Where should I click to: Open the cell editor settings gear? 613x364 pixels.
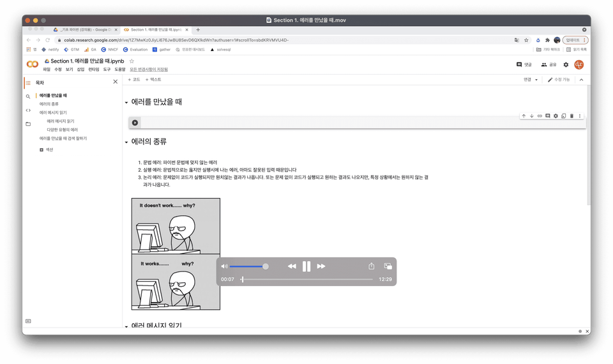(556, 116)
